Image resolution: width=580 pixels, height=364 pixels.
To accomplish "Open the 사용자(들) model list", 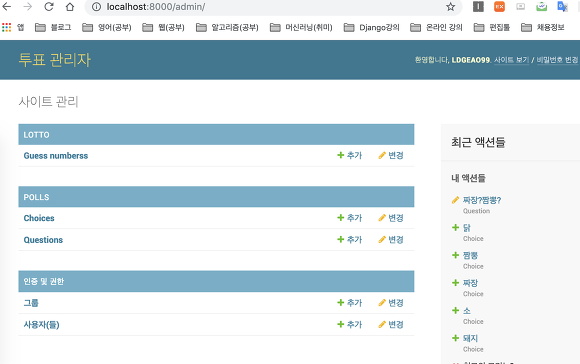I will (x=41, y=325).
